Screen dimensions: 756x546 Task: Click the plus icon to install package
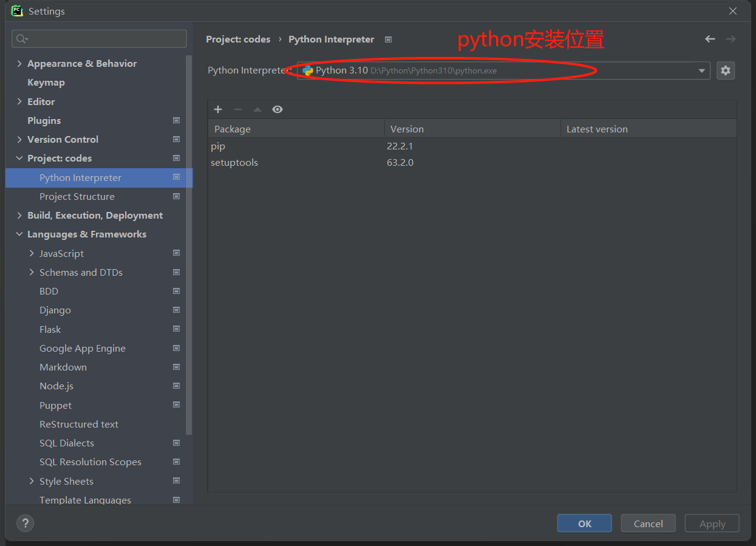click(218, 109)
